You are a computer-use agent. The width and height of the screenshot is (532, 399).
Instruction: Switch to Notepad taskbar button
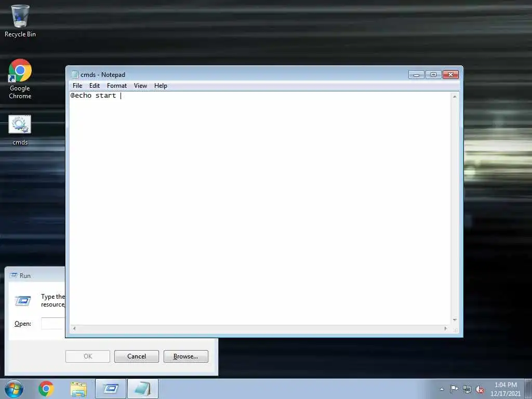[x=143, y=389]
